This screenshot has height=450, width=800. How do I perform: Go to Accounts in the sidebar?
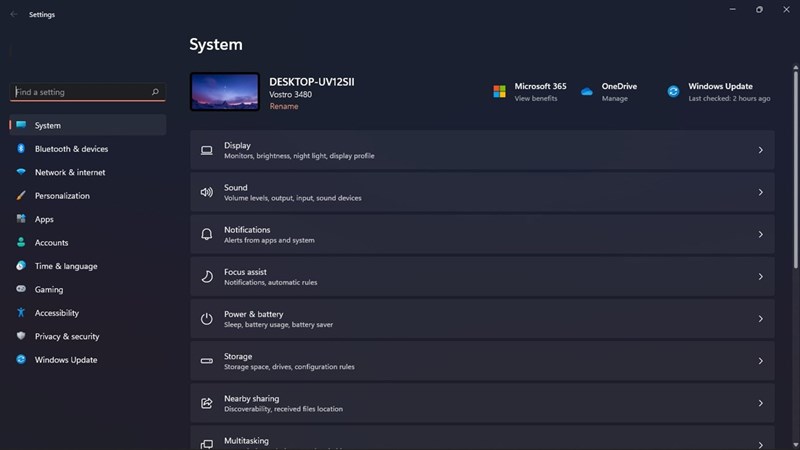coord(51,242)
